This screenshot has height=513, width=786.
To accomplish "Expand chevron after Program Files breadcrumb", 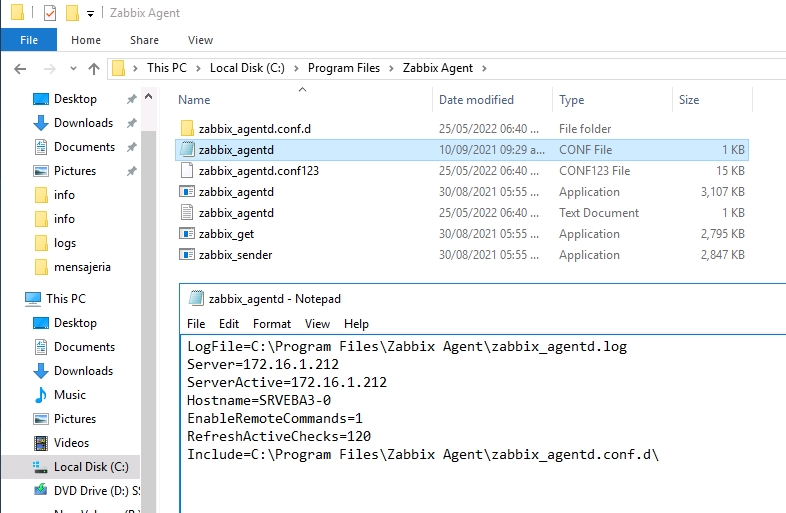I will [x=391, y=68].
